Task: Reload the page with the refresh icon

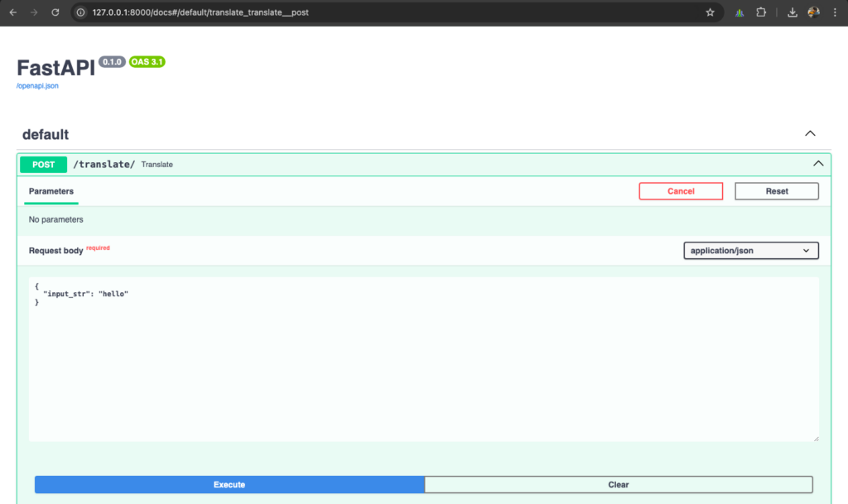Action: (x=55, y=12)
